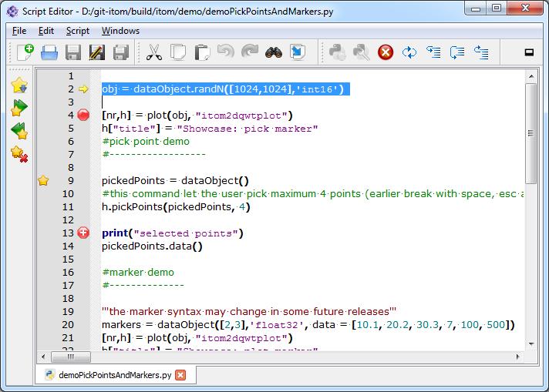This screenshot has height=392, width=549.
Task: Click the horizontal scrollbar left arrow
Action: 43,357
